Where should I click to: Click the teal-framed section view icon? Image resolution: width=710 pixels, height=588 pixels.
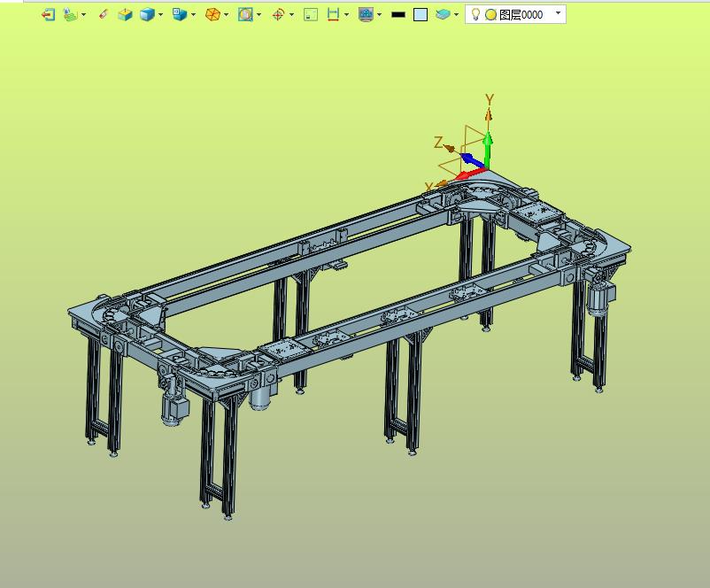click(245, 15)
